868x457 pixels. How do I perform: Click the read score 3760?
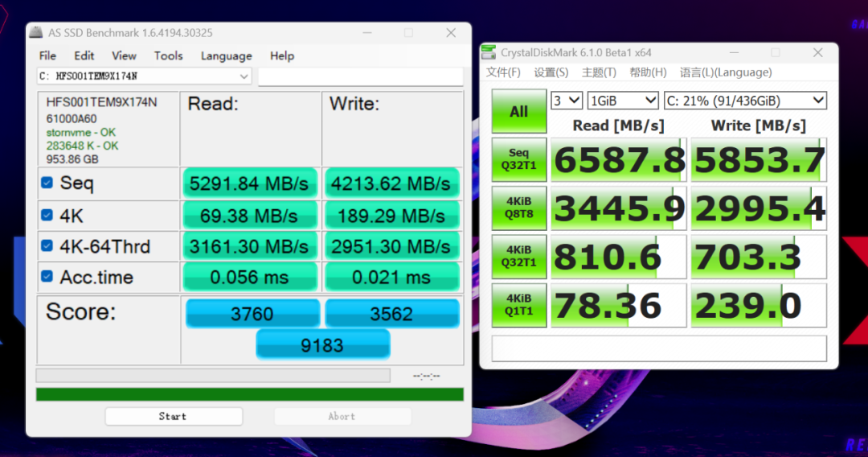point(252,314)
